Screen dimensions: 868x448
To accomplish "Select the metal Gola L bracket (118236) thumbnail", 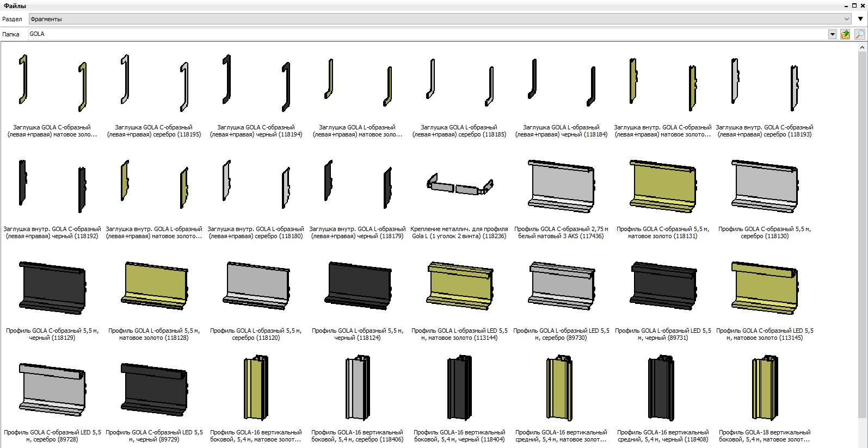I will point(459,184).
